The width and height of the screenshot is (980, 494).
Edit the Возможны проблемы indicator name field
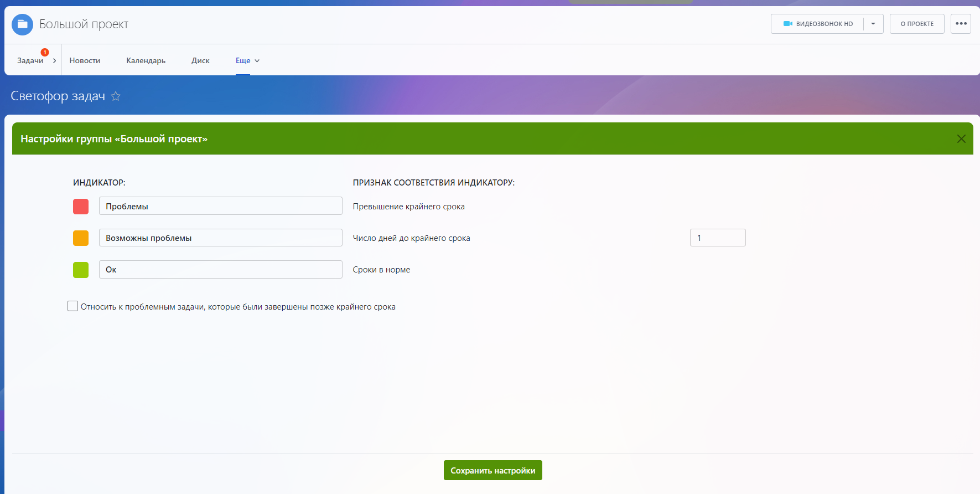point(221,238)
